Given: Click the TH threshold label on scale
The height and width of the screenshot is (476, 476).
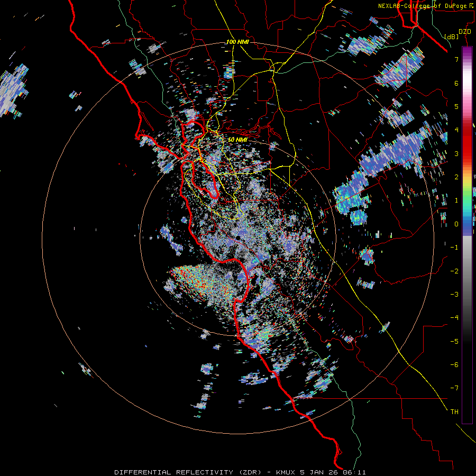Looking at the screenshot, I should tap(454, 412).
